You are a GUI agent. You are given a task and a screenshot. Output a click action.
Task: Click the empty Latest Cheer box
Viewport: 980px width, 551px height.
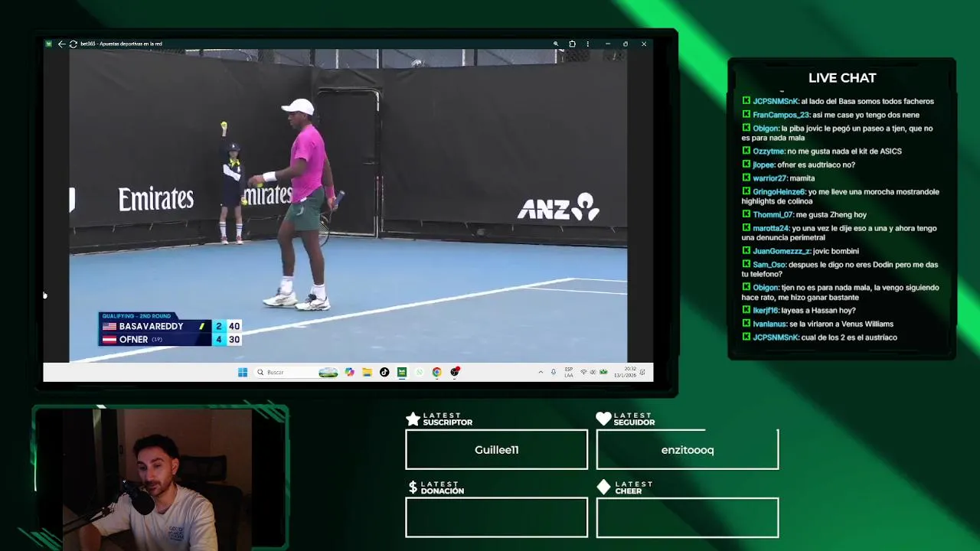pos(688,517)
